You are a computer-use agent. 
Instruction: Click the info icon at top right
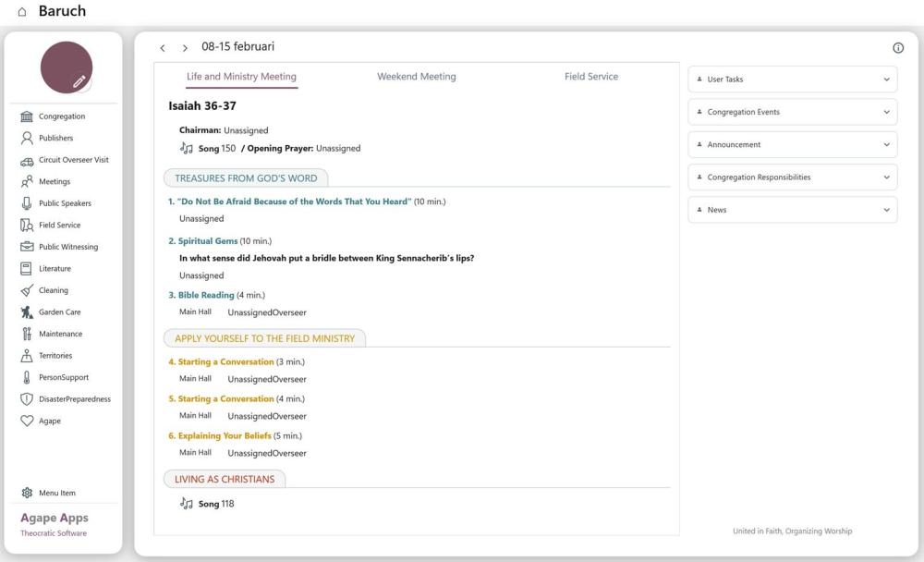point(898,48)
